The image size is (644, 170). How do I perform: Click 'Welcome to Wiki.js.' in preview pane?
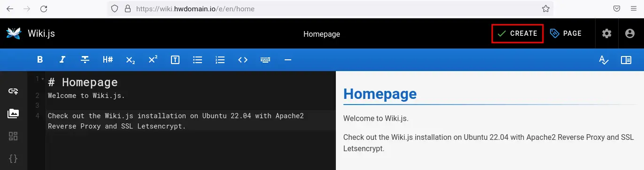click(x=376, y=118)
